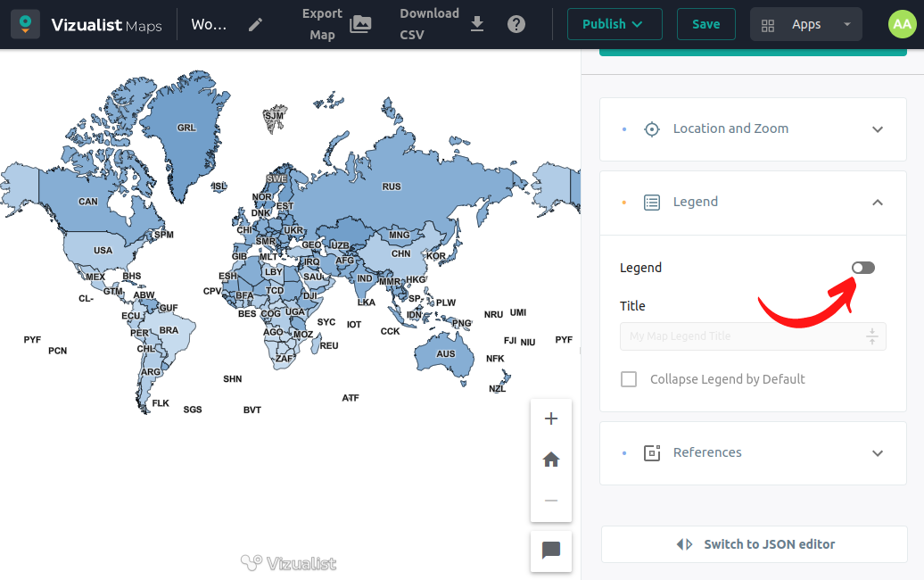Click the Download CSV arrow icon

(477, 24)
